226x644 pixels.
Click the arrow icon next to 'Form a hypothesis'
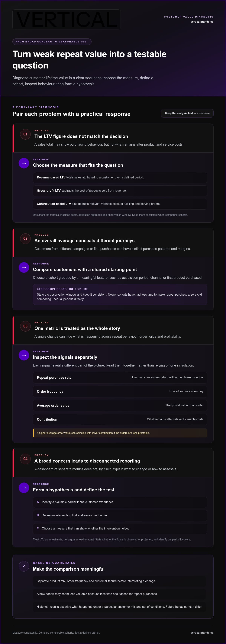[24, 488]
